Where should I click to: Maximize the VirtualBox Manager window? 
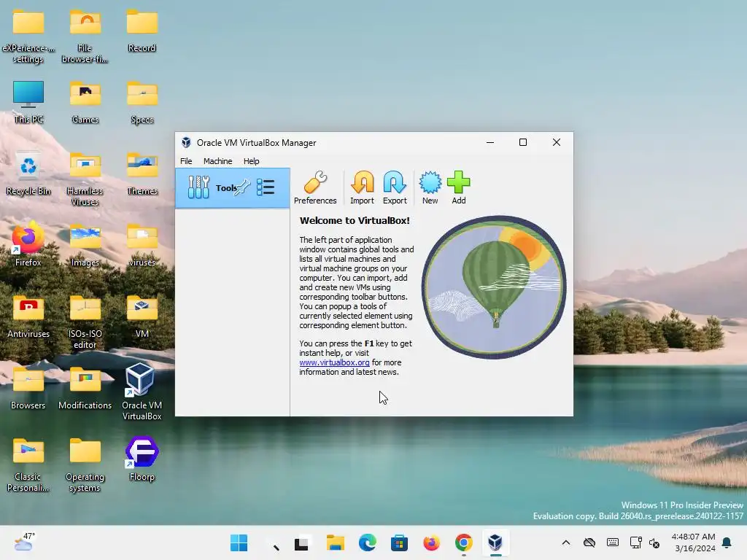click(522, 142)
